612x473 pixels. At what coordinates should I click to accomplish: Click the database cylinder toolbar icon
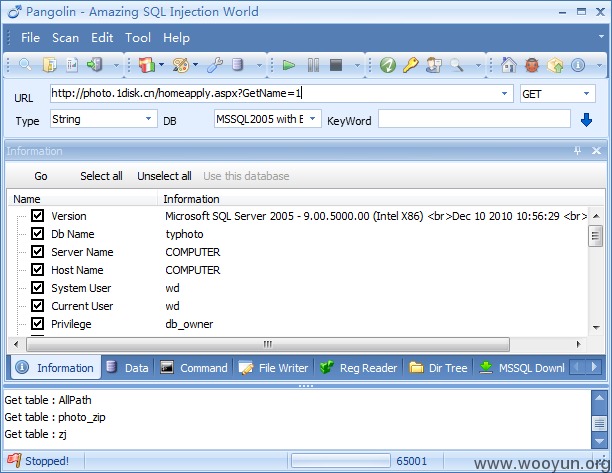pos(237,64)
